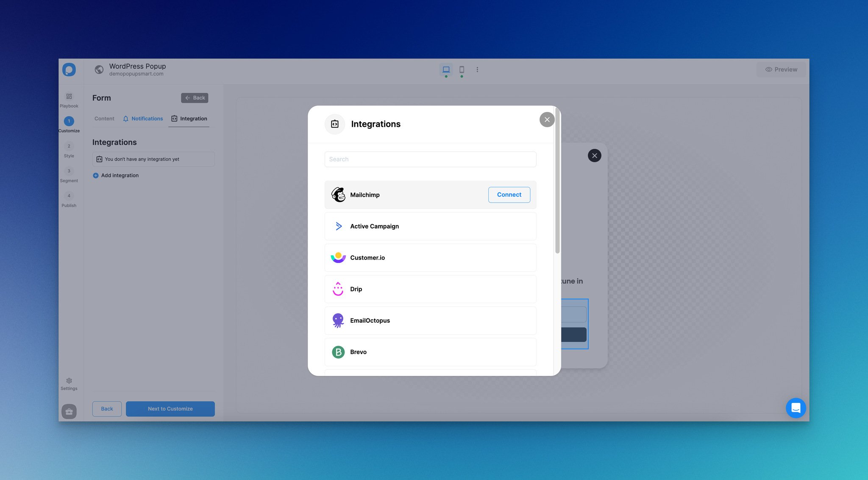
Task: Switch to the Content tab
Action: click(x=104, y=118)
